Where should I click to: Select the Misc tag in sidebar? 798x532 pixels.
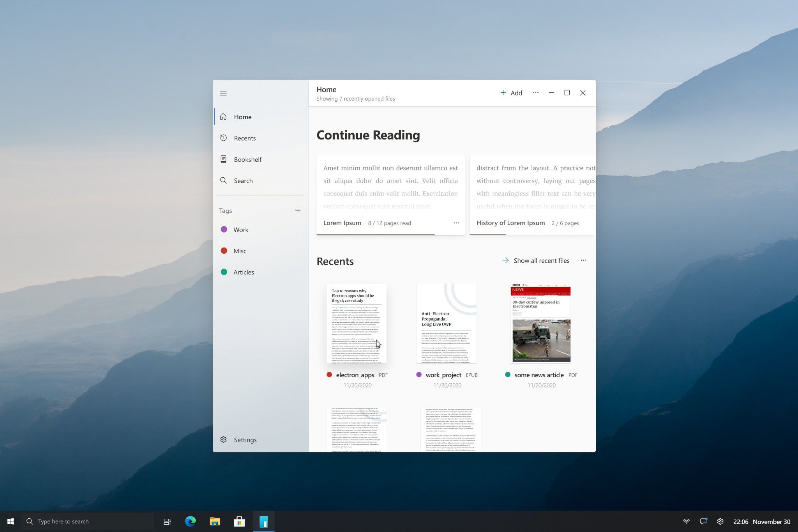(x=240, y=251)
